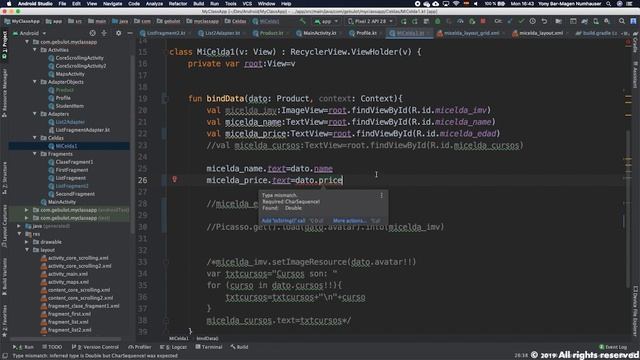Open the Event Log

click(x=613, y=347)
